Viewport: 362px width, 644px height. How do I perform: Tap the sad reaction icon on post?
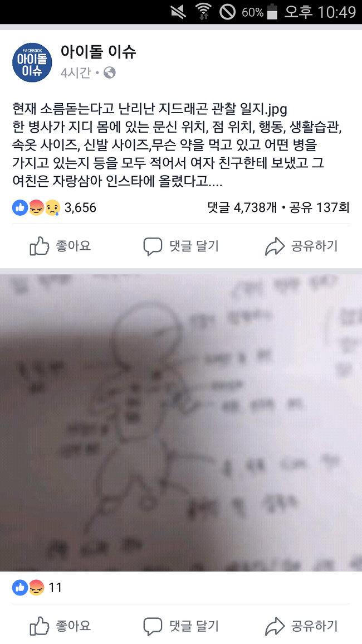(52, 208)
